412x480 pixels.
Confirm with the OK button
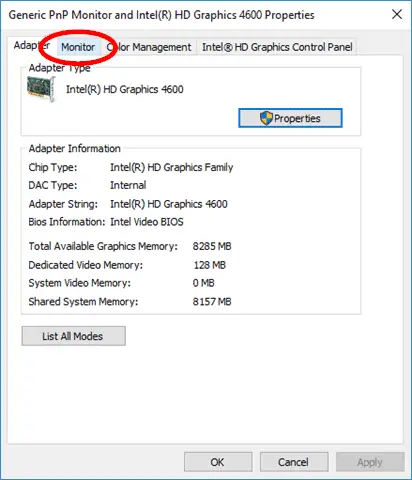(218, 462)
